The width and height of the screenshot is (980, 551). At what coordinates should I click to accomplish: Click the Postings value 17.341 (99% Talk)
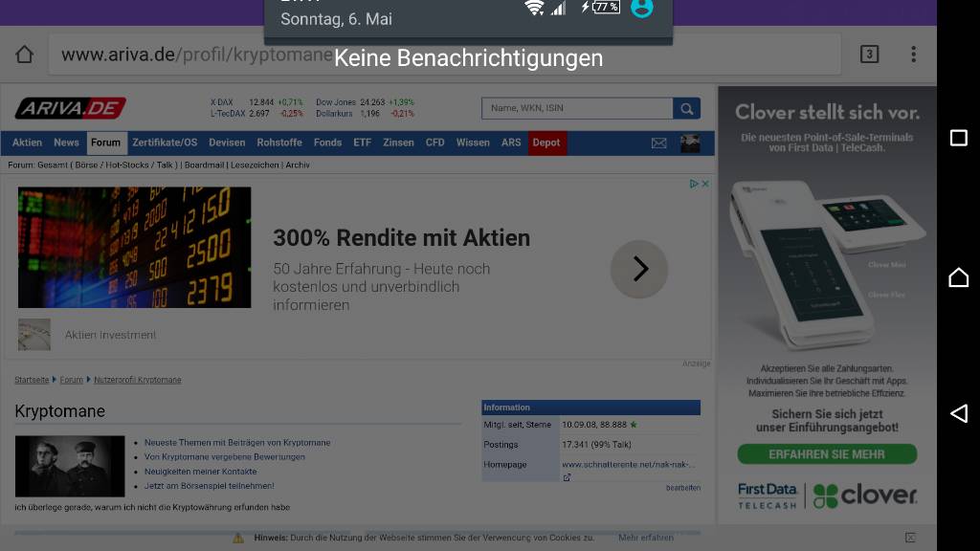click(x=596, y=445)
